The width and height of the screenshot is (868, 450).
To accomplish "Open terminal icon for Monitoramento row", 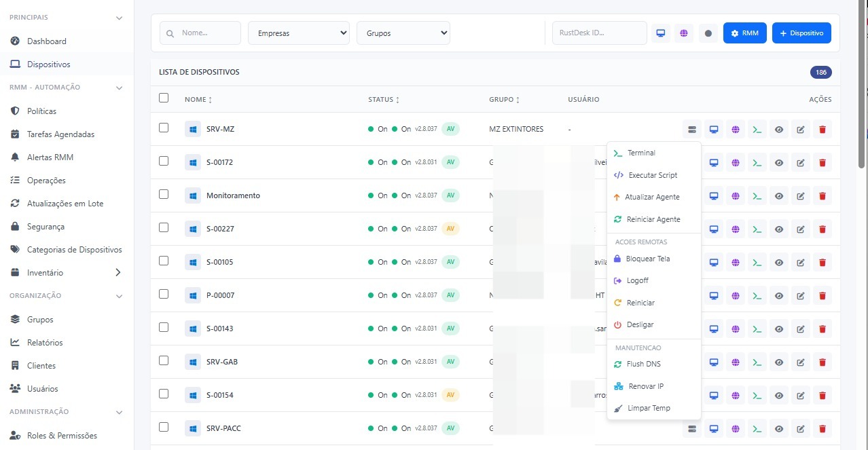I will 757,195.
